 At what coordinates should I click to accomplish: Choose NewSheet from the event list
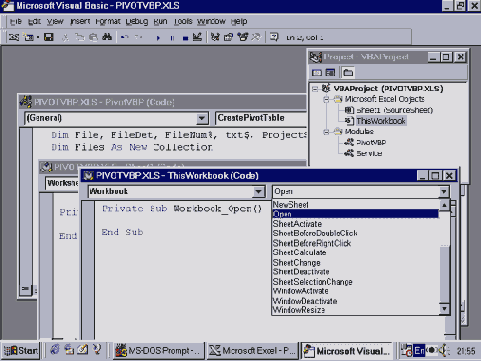355,205
